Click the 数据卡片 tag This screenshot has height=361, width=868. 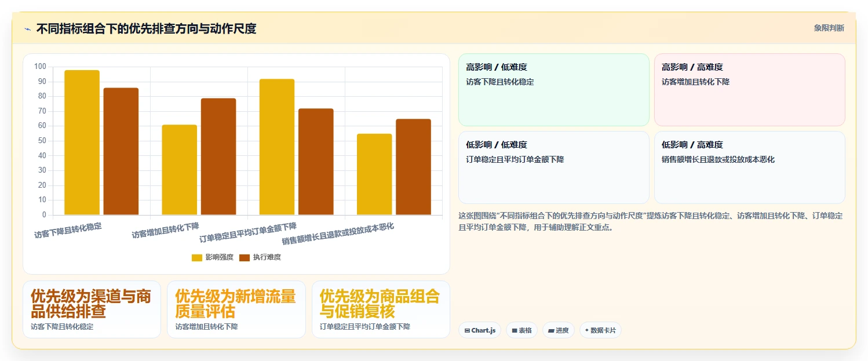click(600, 330)
